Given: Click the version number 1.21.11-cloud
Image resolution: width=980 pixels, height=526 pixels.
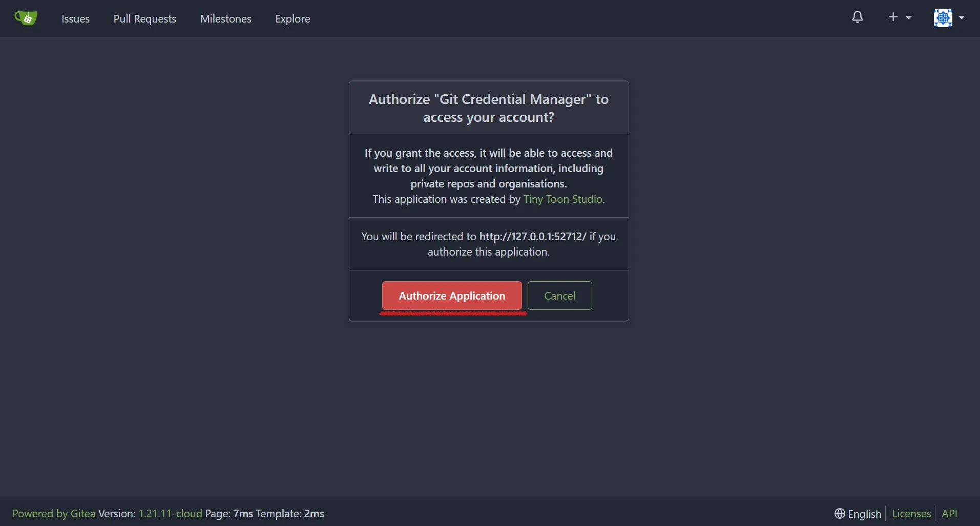Looking at the screenshot, I should click(169, 514).
